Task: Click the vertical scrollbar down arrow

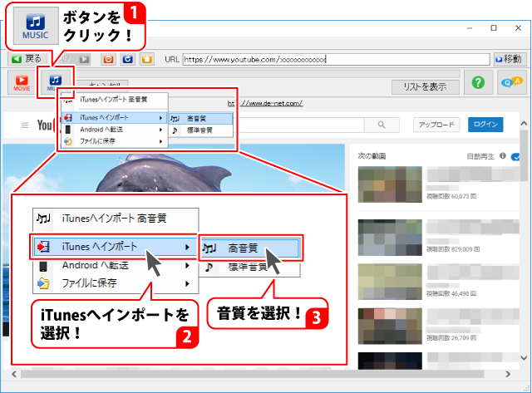Action: click(525, 358)
